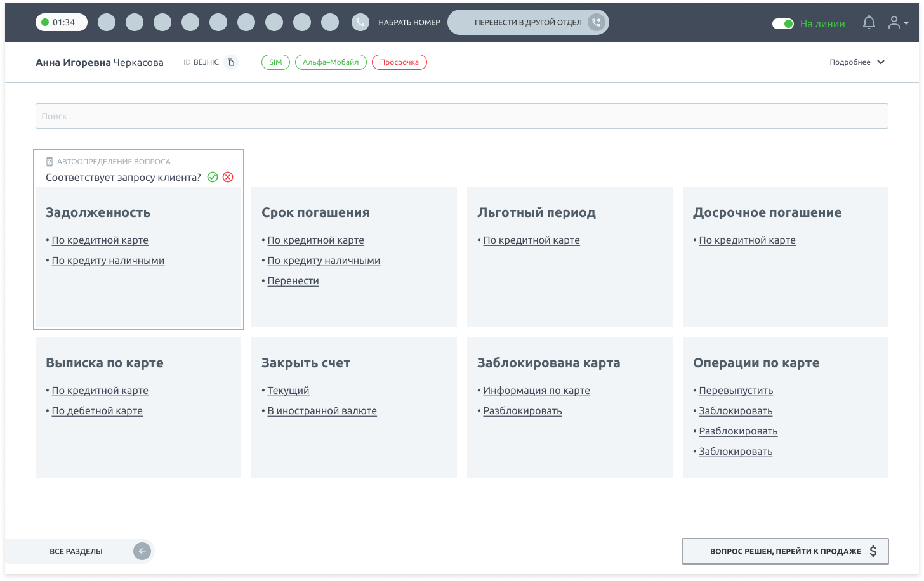Click the Задолженность heading

point(98,212)
